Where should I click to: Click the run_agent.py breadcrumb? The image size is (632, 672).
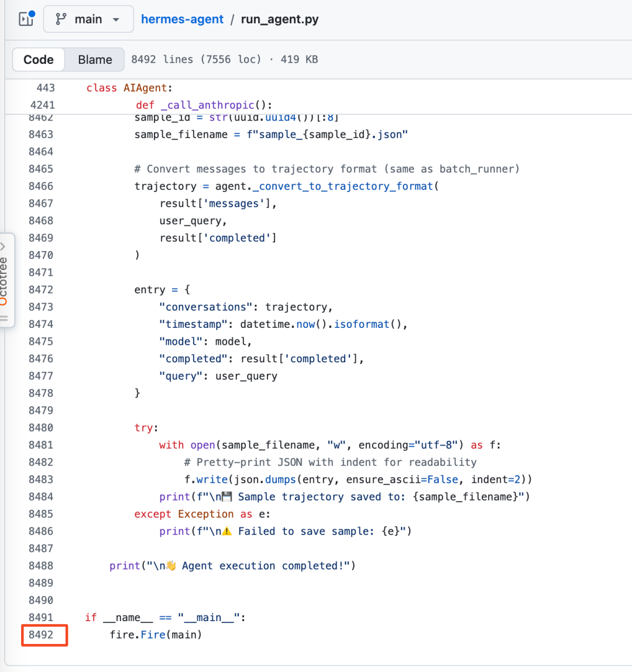pos(279,19)
